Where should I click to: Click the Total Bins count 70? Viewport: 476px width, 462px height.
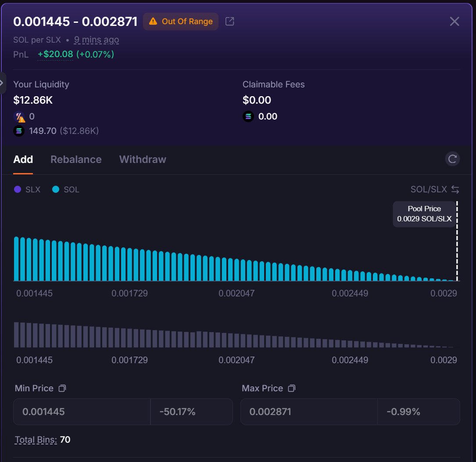tap(65, 440)
